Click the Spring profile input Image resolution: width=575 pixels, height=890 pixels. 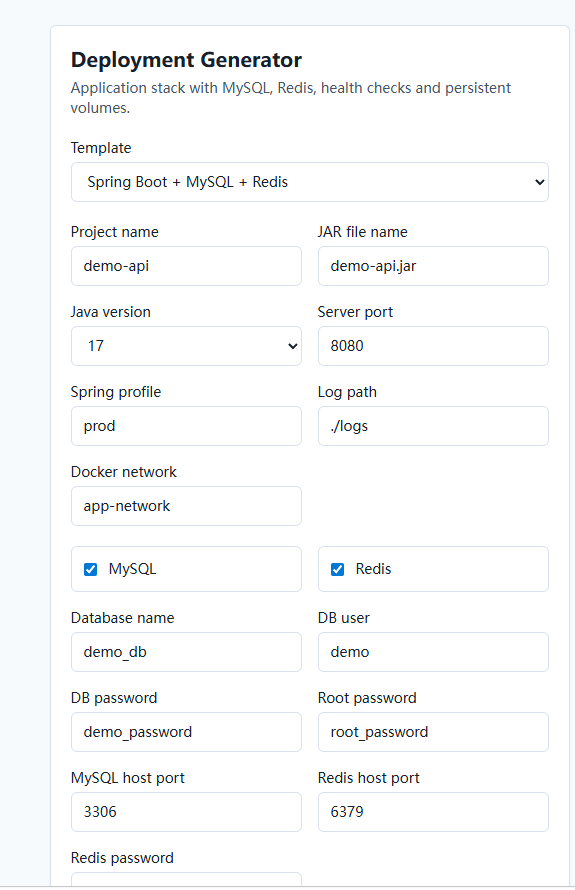[186, 426]
